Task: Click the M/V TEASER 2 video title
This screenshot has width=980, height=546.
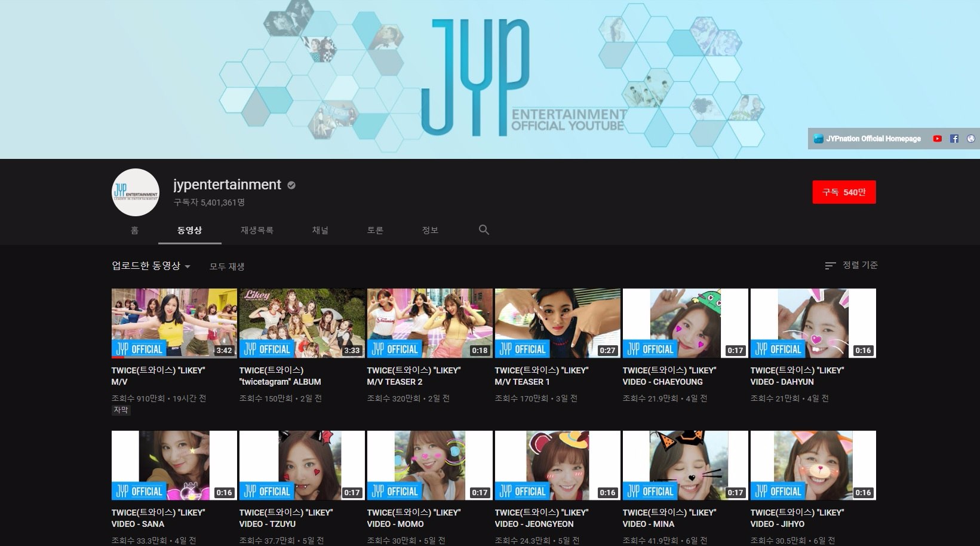Action: coord(414,376)
